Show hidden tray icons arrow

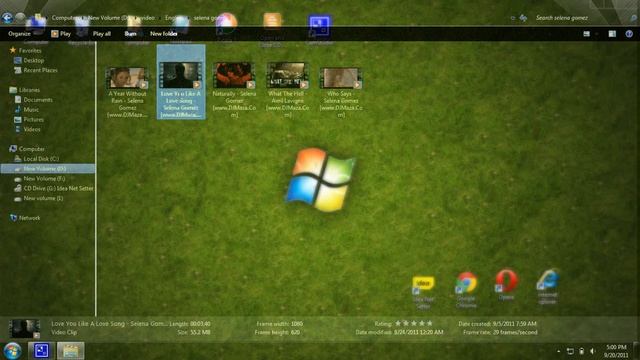click(558, 351)
